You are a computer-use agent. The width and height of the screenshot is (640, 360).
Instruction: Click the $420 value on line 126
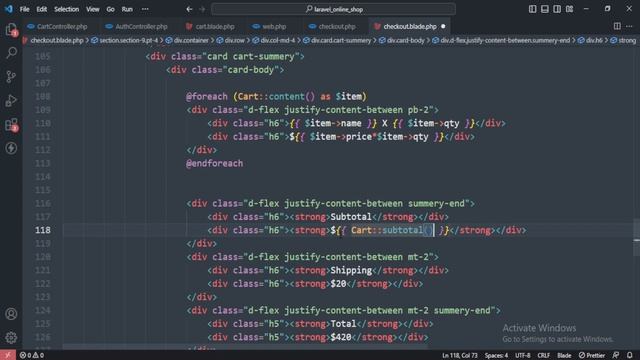tap(341, 338)
